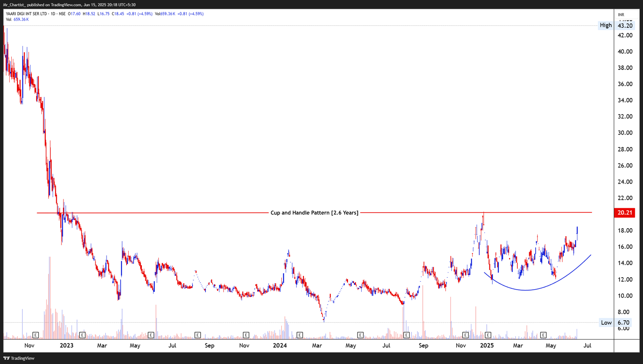Screen dimensions: 643x364
Task: Click the TradingView logo icon
Action: click(7, 358)
